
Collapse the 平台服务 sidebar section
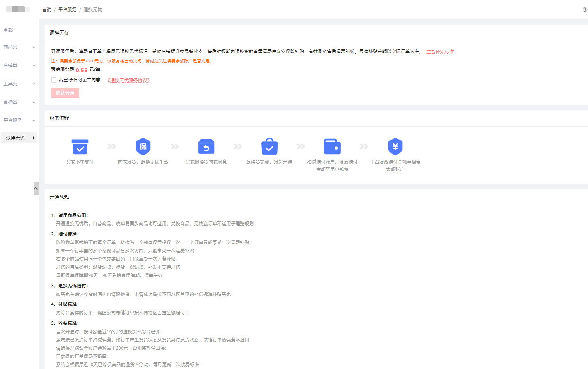point(19,120)
